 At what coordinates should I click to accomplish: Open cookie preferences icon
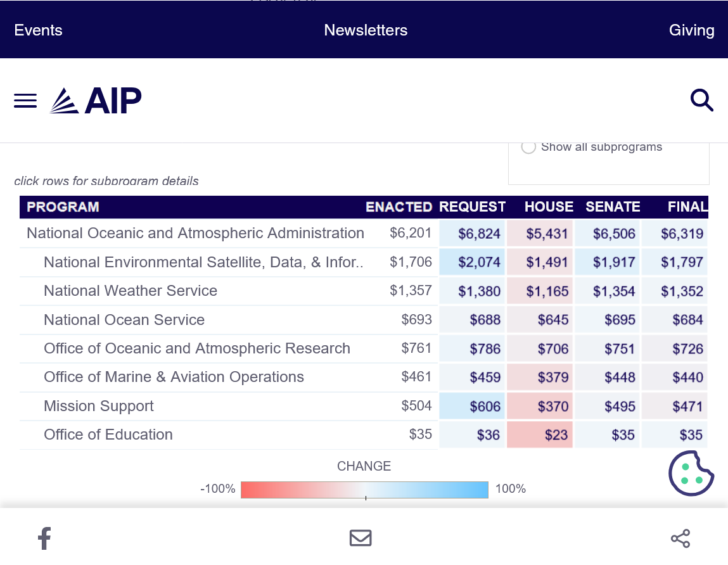tap(691, 473)
